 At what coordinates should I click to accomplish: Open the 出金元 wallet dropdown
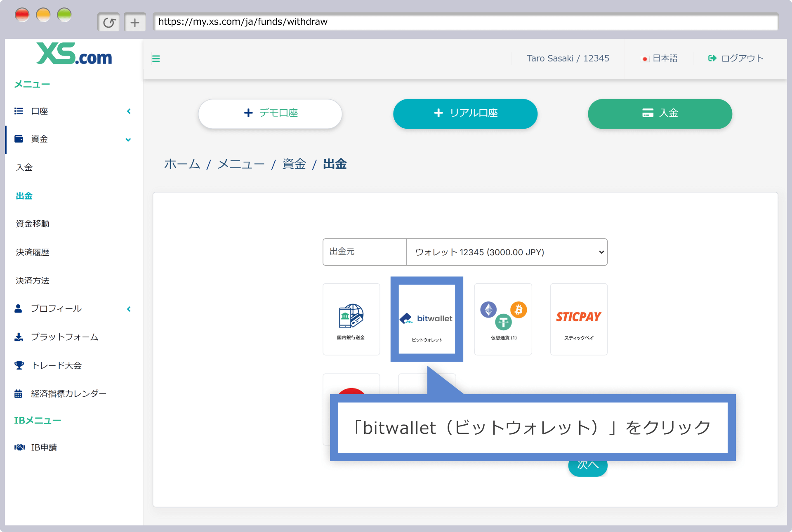(x=507, y=252)
